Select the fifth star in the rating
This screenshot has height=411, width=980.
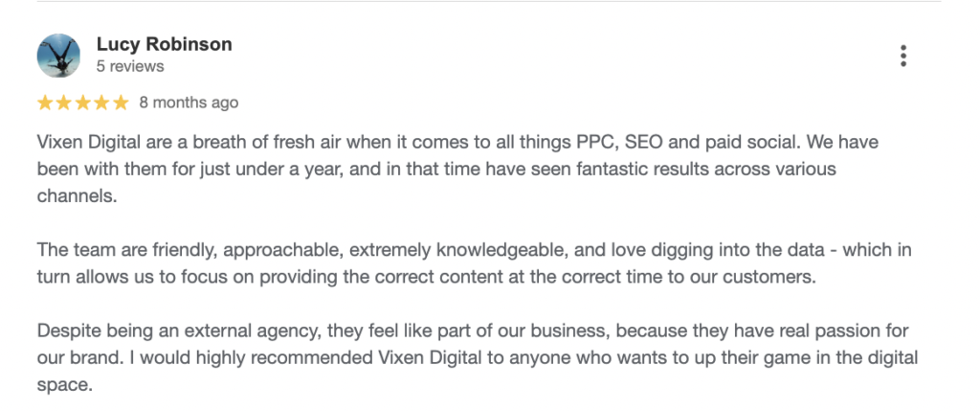[x=121, y=103]
